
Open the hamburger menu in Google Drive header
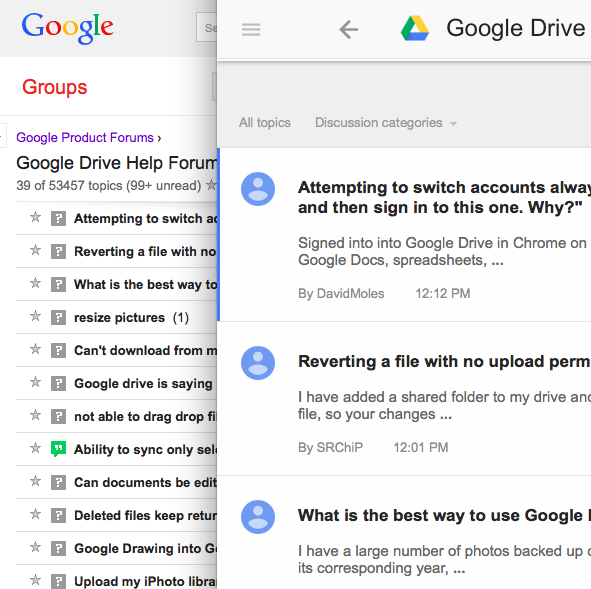[251, 29]
